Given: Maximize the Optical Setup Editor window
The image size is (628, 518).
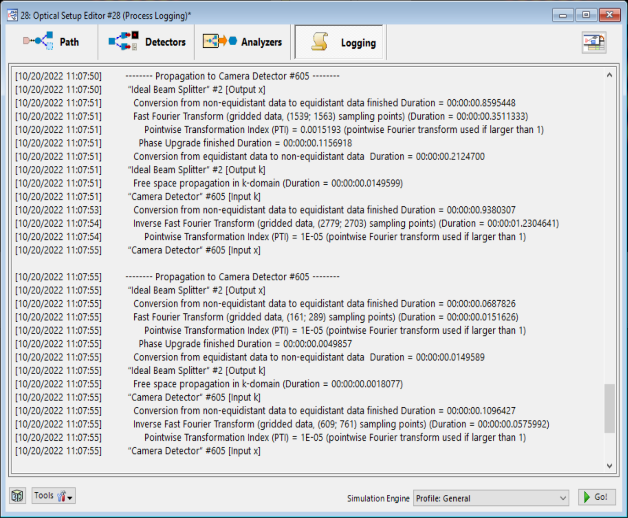Looking at the screenshot, I should tap(585, 14).
